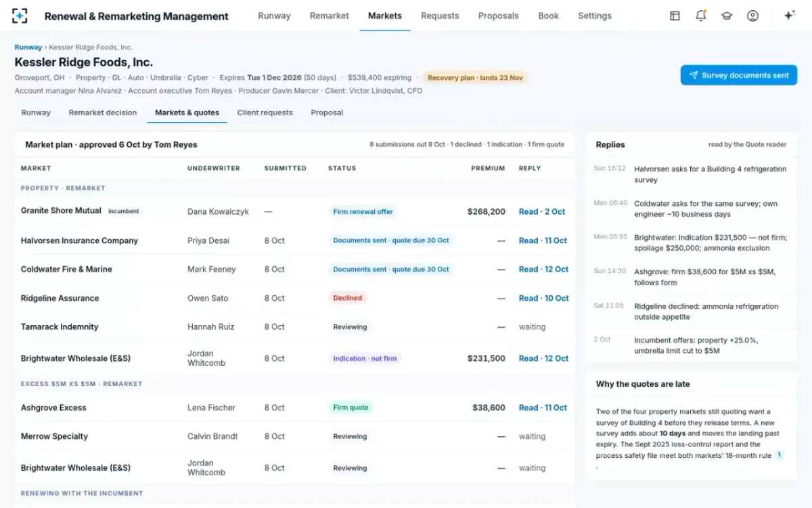Viewport: 812px width, 508px height.
Task: Click the $231,500 premium
Action: pos(487,358)
